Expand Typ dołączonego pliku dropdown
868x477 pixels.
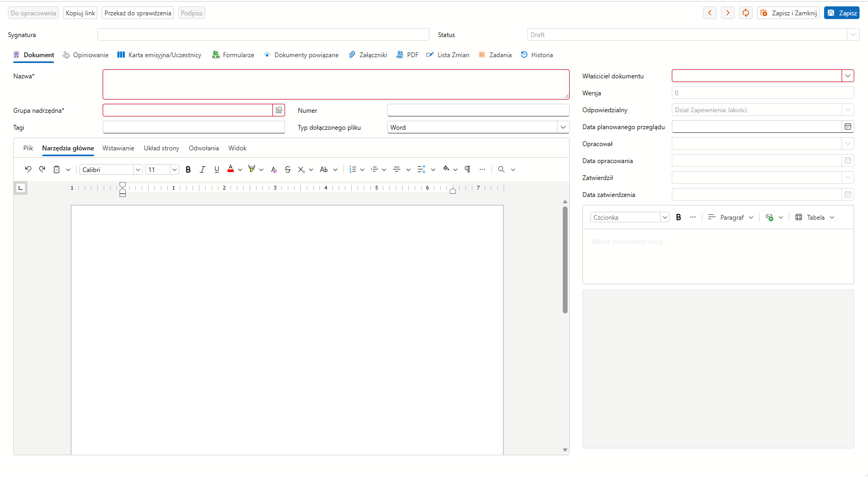tap(563, 127)
